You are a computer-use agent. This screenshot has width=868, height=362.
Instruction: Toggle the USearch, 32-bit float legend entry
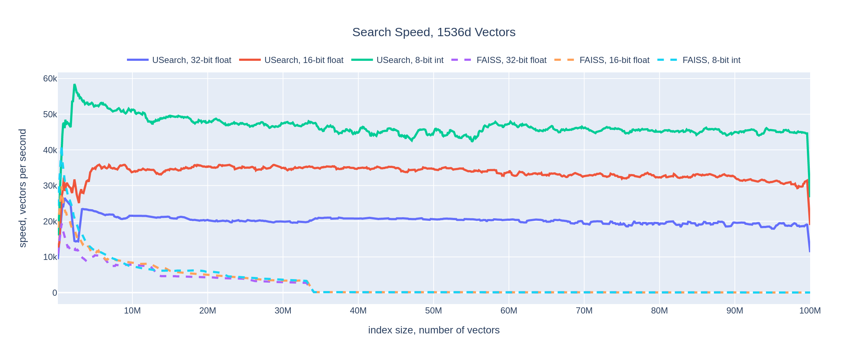click(192, 60)
